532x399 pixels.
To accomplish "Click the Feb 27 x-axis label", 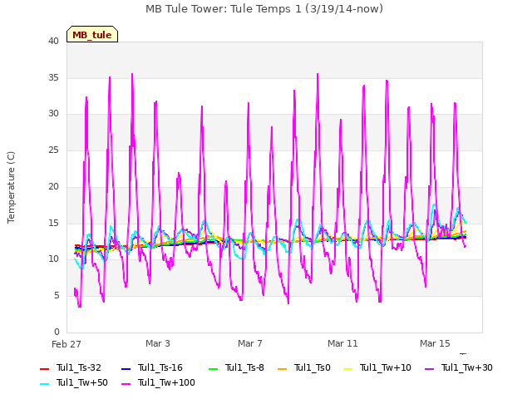I will click(66, 344).
